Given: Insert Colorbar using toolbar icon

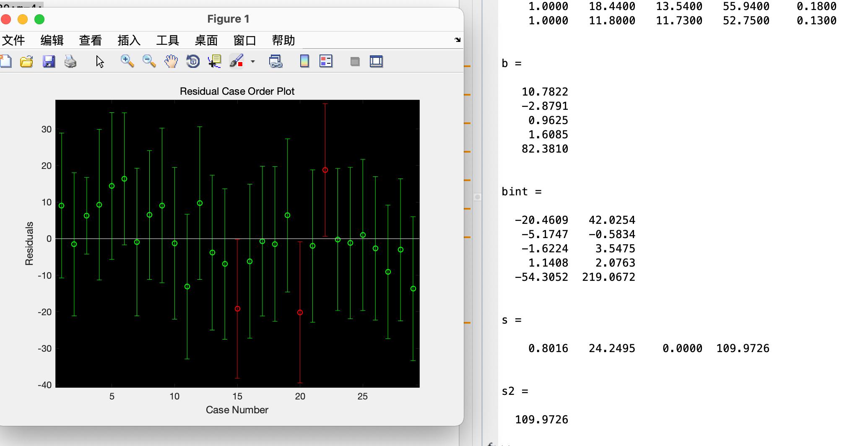Looking at the screenshot, I should coord(305,62).
